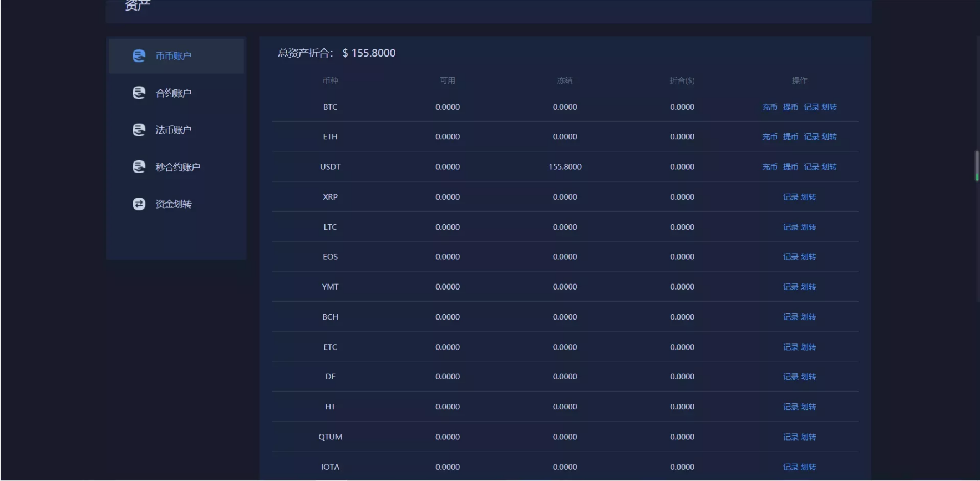Click the page vertical scrollbar thumb
Screen dimensions: 980x481
(977, 165)
